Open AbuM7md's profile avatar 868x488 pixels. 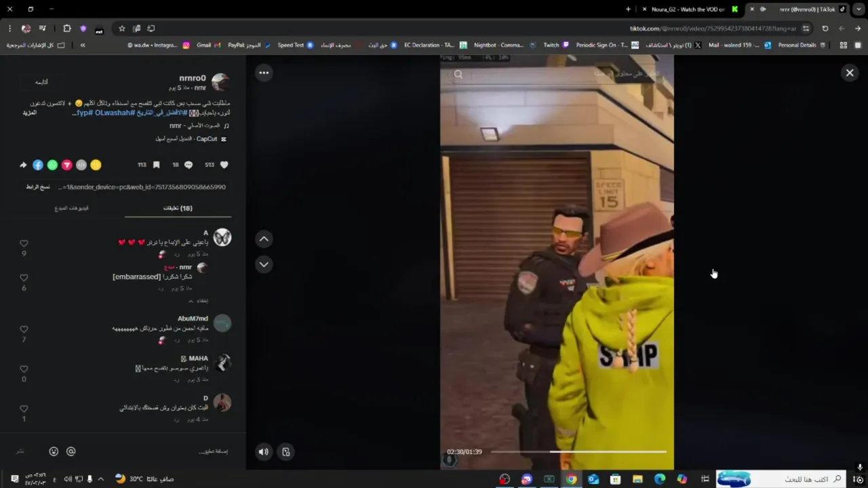tap(222, 323)
